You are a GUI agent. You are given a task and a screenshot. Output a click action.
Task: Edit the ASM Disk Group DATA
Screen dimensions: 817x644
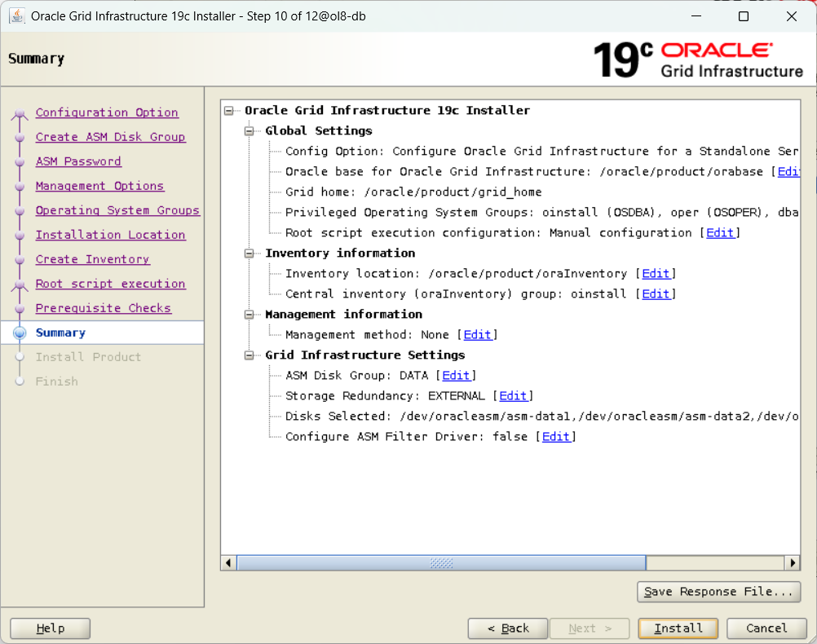pyautogui.click(x=456, y=376)
